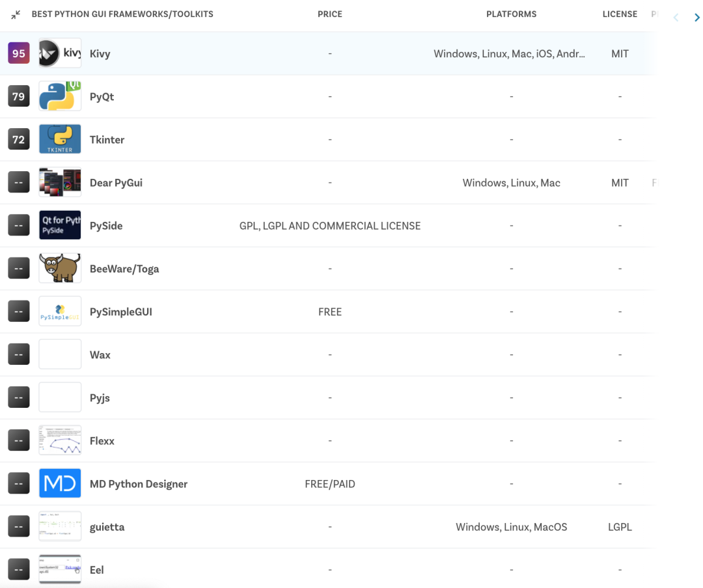
Task: Open the Eel name link
Action: [x=97, y=570]
